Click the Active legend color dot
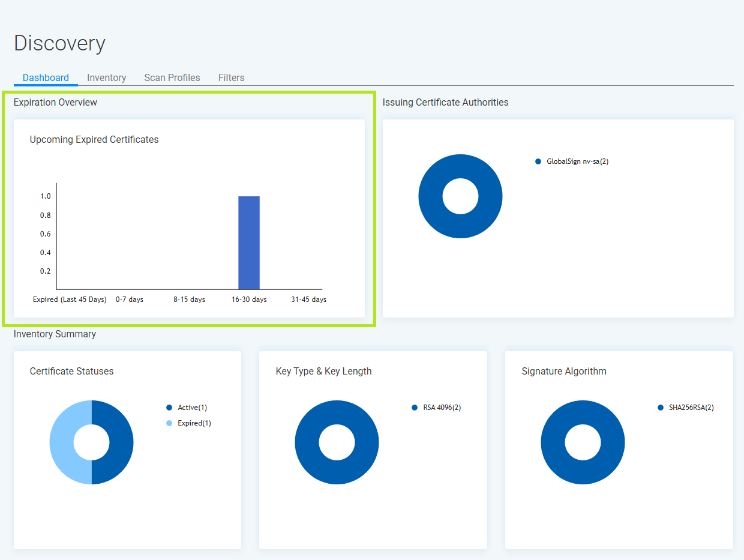744x560 pixels. click(169, 408)
